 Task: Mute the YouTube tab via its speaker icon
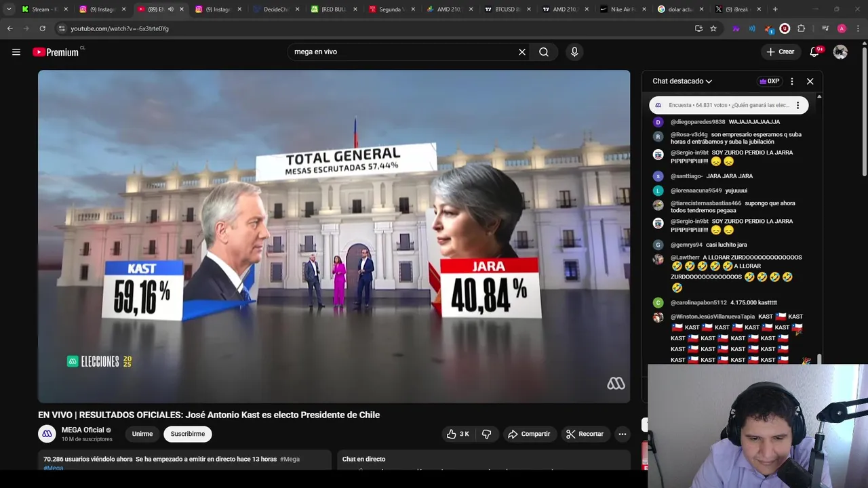(170, 9)
